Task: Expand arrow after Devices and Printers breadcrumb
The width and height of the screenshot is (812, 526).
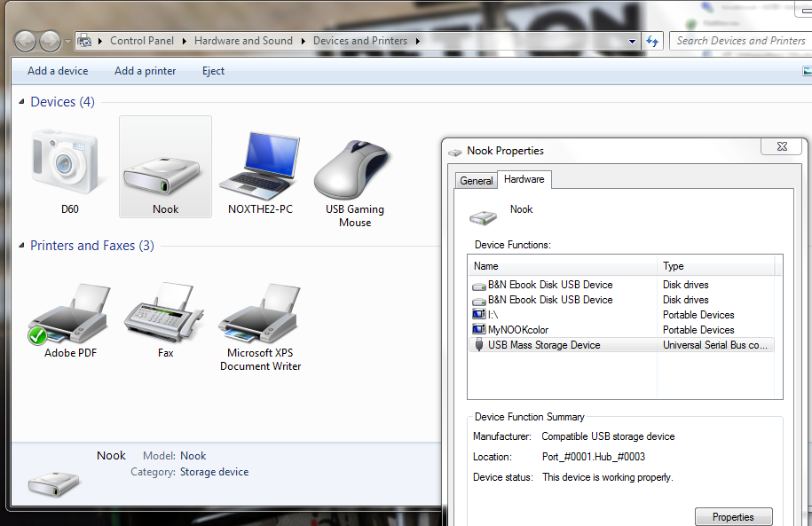Action: click(x=417, y=41)
